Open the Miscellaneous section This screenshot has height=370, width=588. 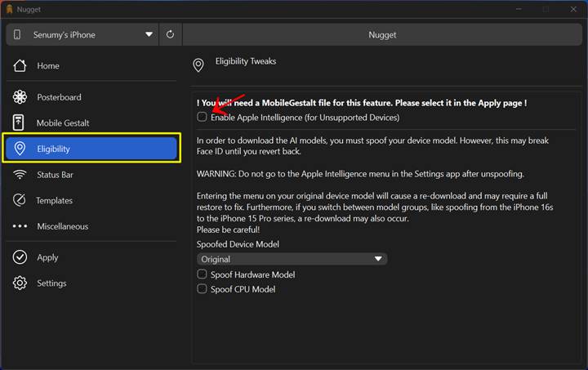[91, 226]
